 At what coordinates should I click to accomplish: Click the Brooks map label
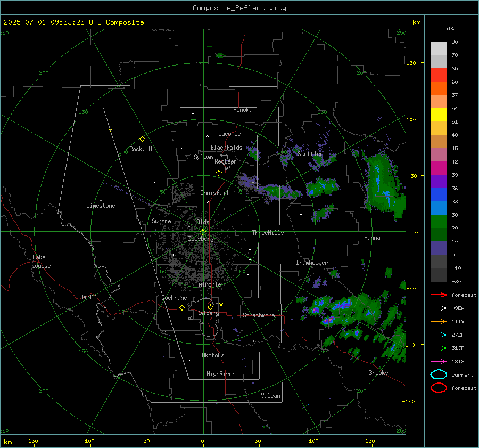378,373
